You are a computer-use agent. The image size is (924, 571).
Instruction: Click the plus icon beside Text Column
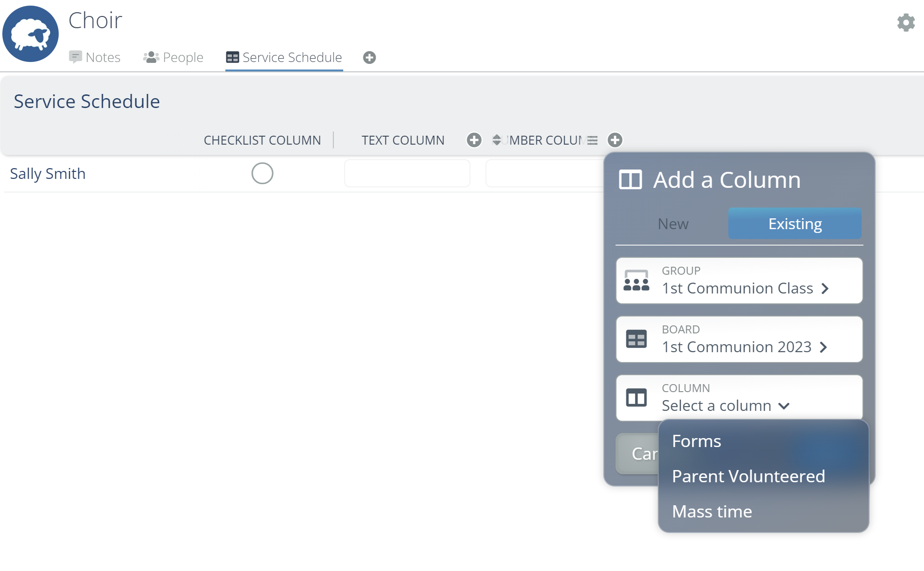coord(474,140)
